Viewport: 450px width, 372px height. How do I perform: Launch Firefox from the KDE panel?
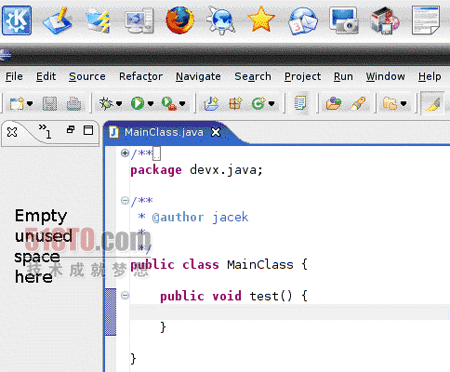tap(180, 20)
